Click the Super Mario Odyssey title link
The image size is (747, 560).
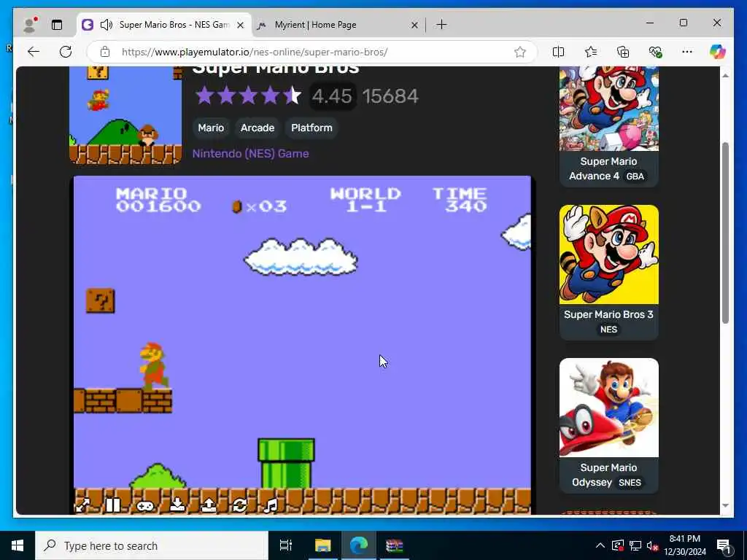(x=608, y=475)
